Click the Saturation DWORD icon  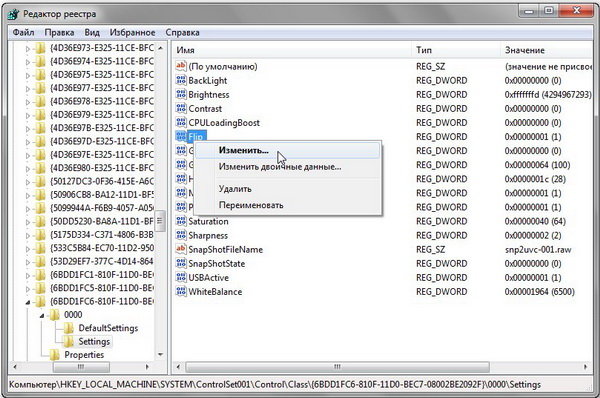point(181,221)
